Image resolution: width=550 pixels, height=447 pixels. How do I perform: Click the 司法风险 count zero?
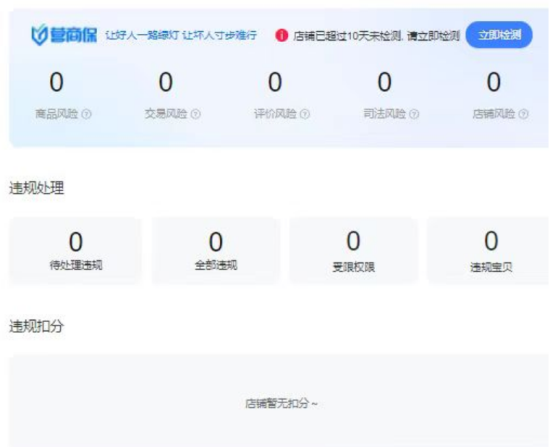pyautogui.click(x=384, y=82)
